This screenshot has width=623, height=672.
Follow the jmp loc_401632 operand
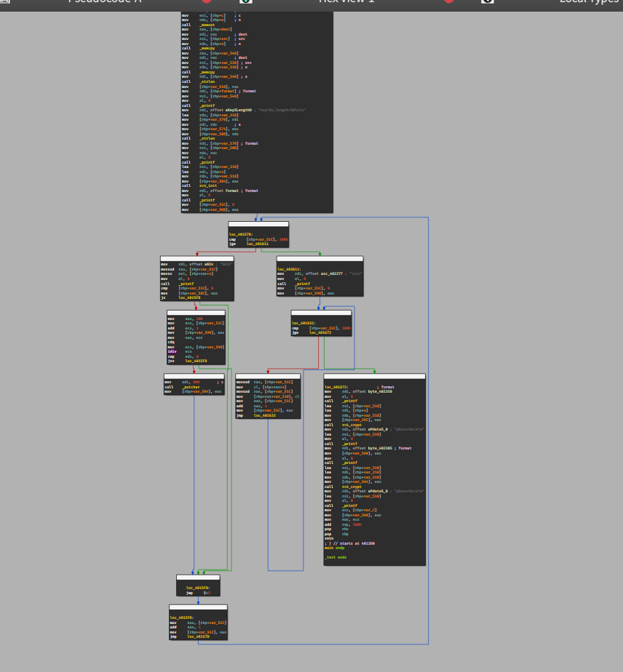(x=266, y=415)
